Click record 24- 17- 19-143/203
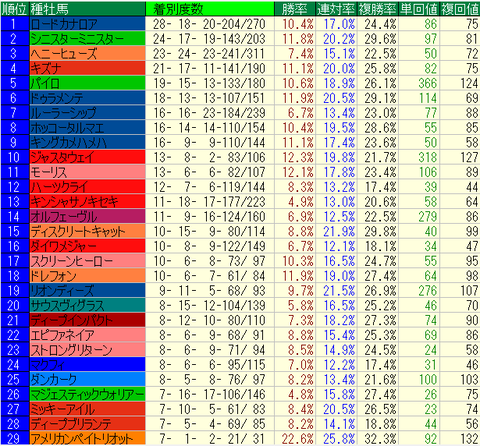 209,39
